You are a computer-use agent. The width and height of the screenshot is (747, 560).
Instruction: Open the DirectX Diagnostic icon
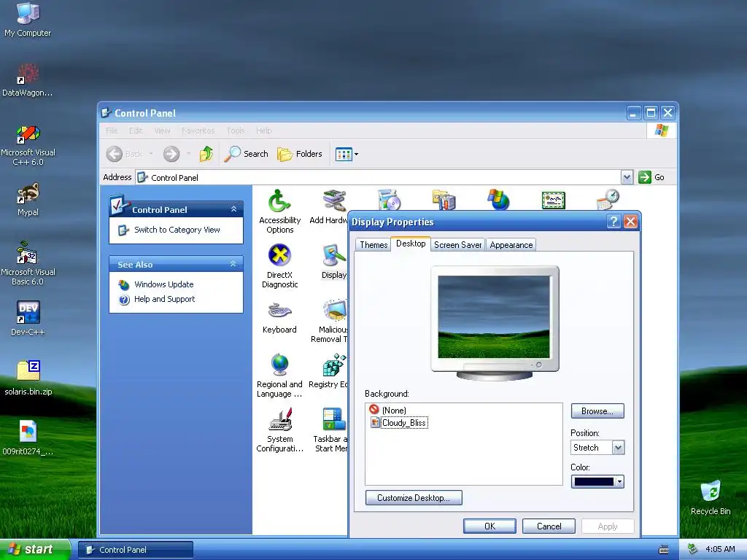pyautogui.click(x=279, y=265)
